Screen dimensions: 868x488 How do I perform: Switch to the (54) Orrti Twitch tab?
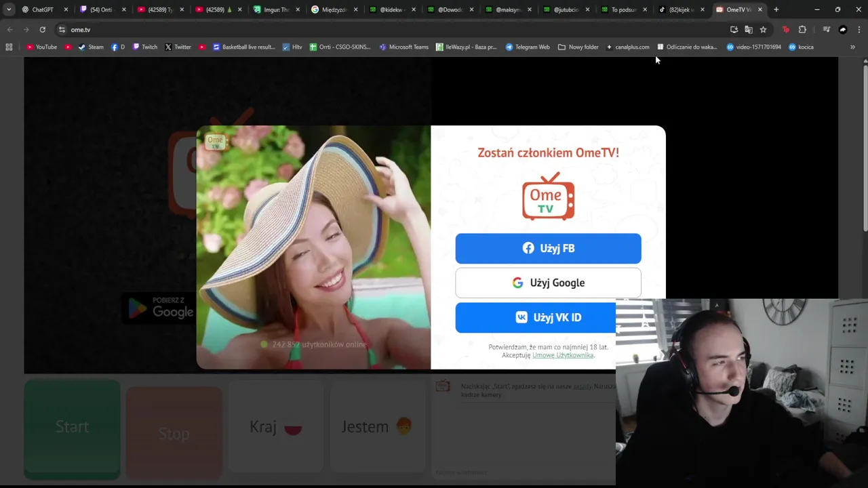tap(102, 9)
